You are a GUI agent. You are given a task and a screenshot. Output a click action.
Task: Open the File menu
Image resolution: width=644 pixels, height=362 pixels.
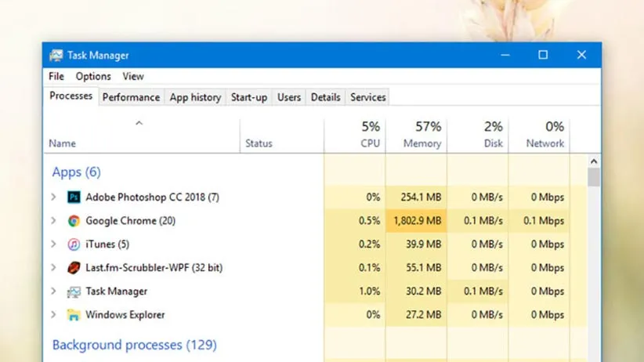[56, 77]
